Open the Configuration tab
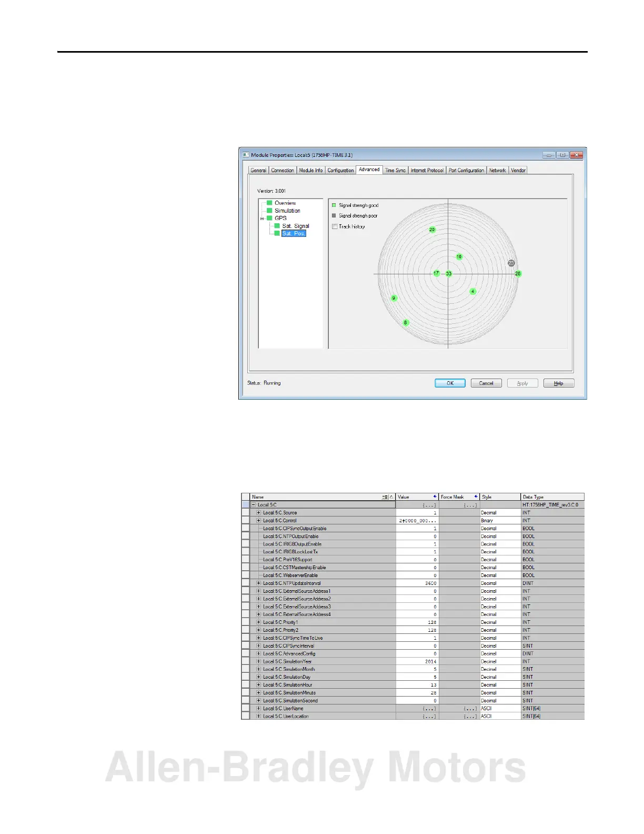This screenshot has width=644, height=834. click(x=340, y=171)
